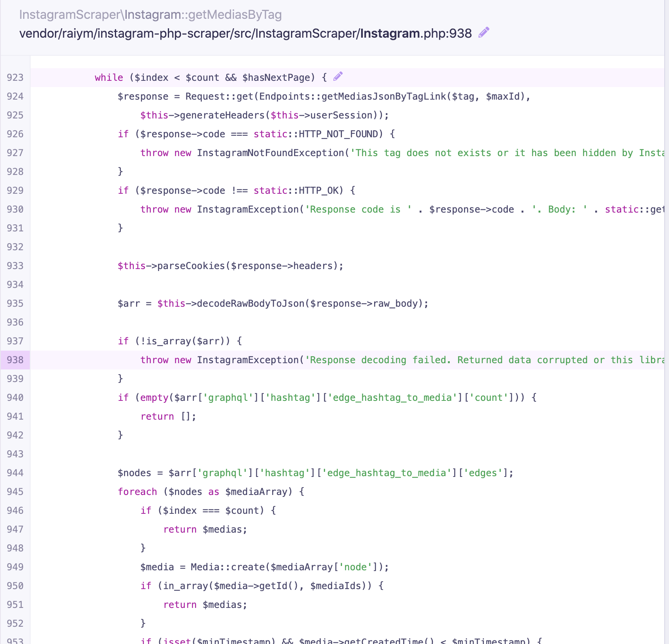Click the pencil icon on the while loop line
The width and height of the screenshot is (669, 644).
[x=338, y=76]
